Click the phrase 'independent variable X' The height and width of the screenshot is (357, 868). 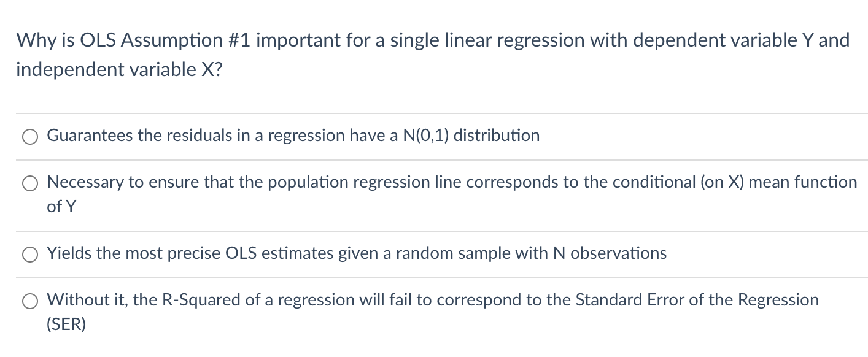117,69
